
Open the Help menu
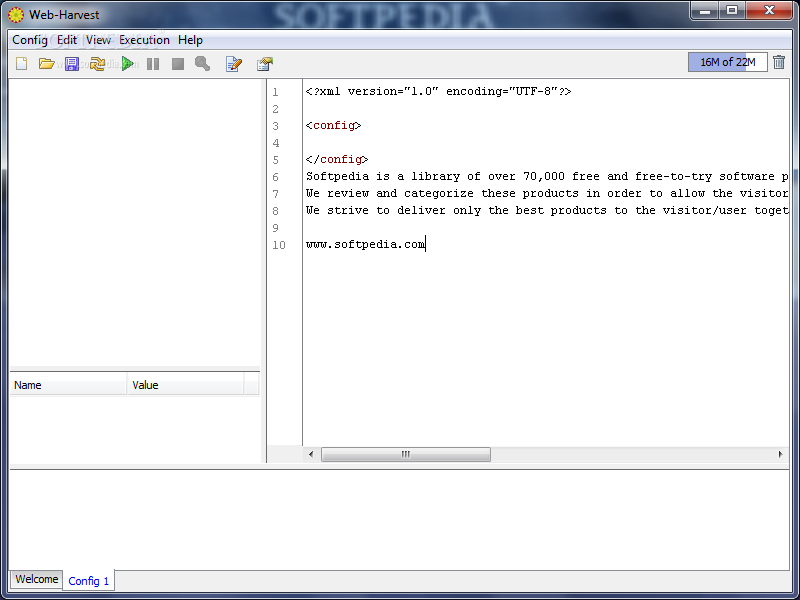tap(190, 40)
